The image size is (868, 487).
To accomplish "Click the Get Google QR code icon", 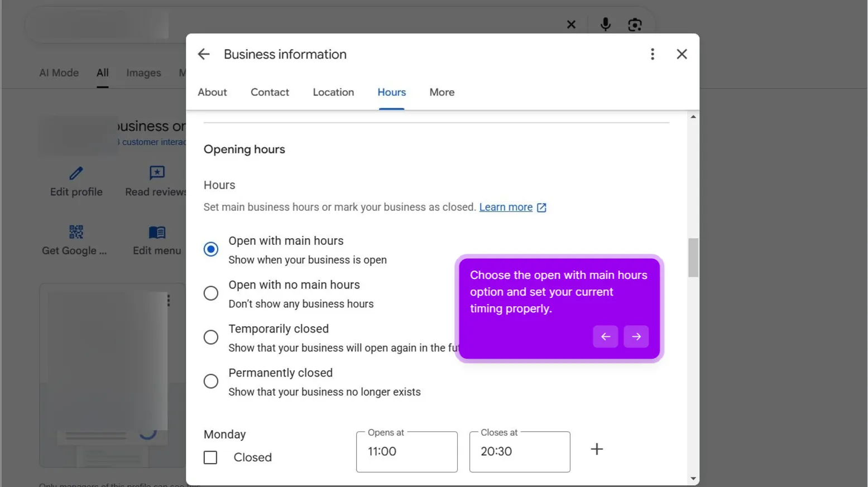I will [76, 232].
